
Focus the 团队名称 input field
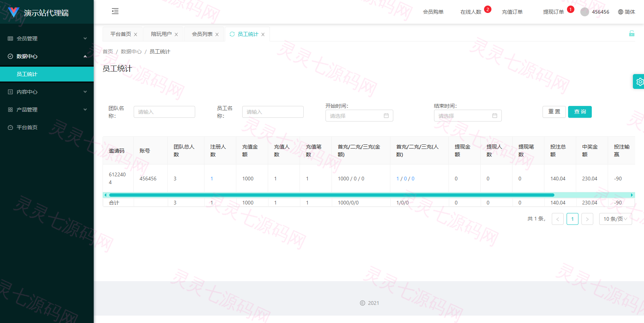coord(164,112)
